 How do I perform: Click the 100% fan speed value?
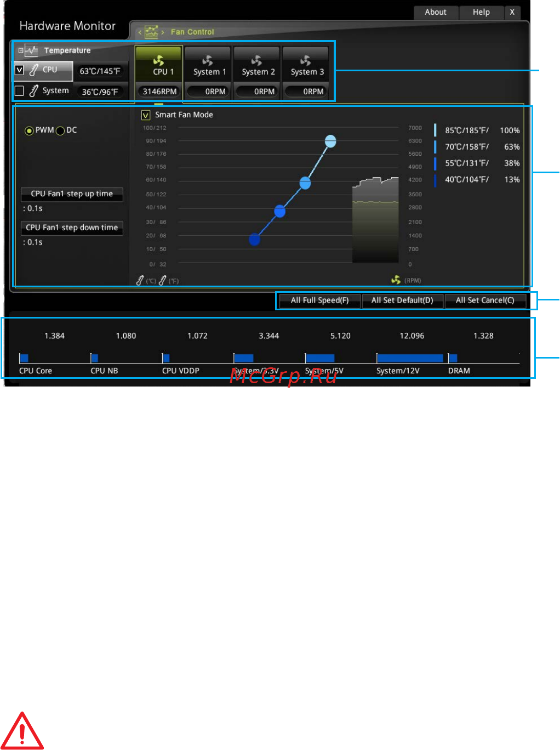click(x=510, y=130)
